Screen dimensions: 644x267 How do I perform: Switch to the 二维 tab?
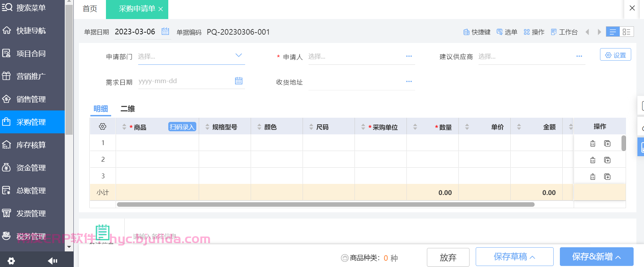coord(128,109)
